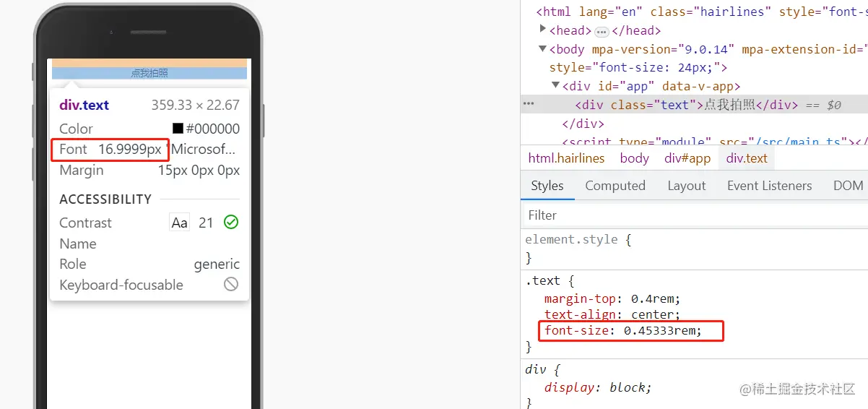Screen dimensions: 868x409
Task: Select the Styles tab
Action: (x=547, y=186)
